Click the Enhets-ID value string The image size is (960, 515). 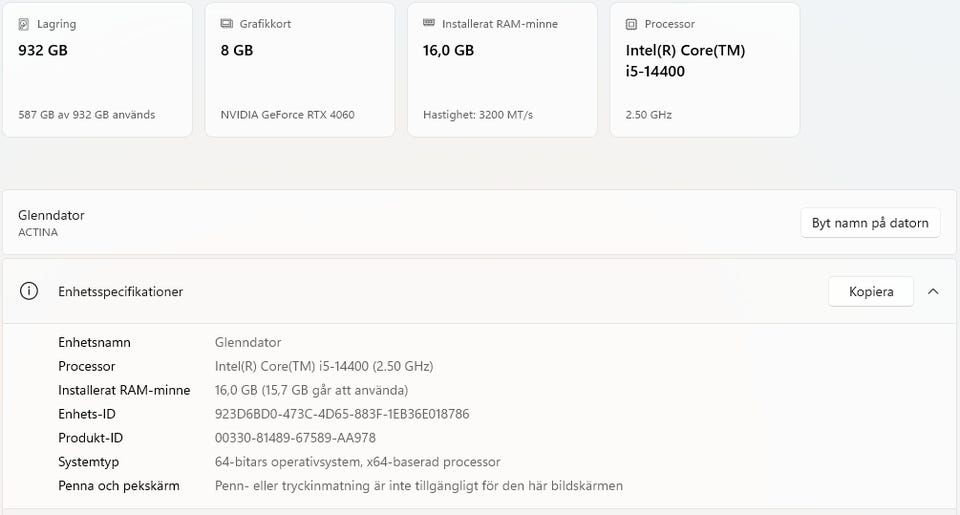pos(342,414)
